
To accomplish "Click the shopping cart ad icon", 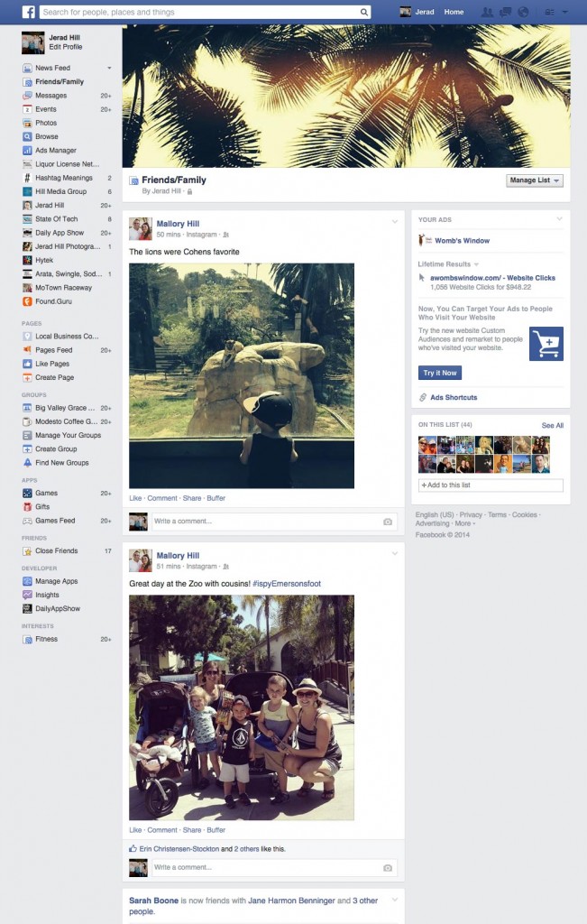I will pos(546,344).
